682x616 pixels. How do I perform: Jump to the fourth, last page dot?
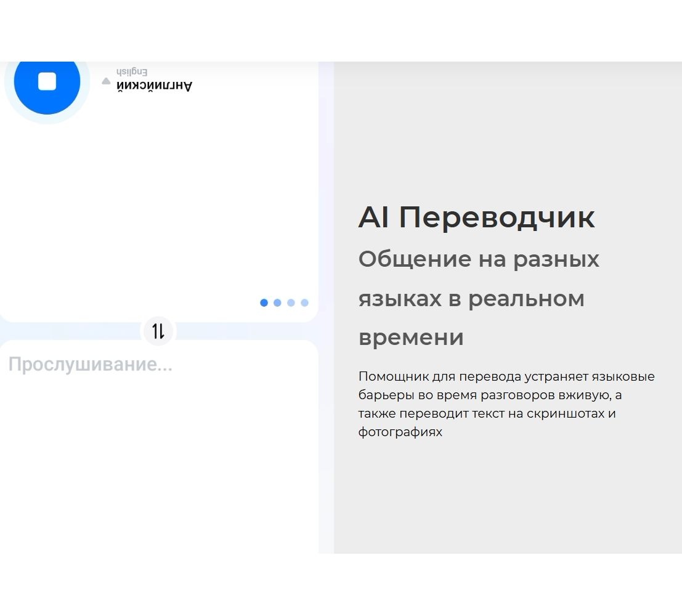pyautogui.click(x=304, y=302)
